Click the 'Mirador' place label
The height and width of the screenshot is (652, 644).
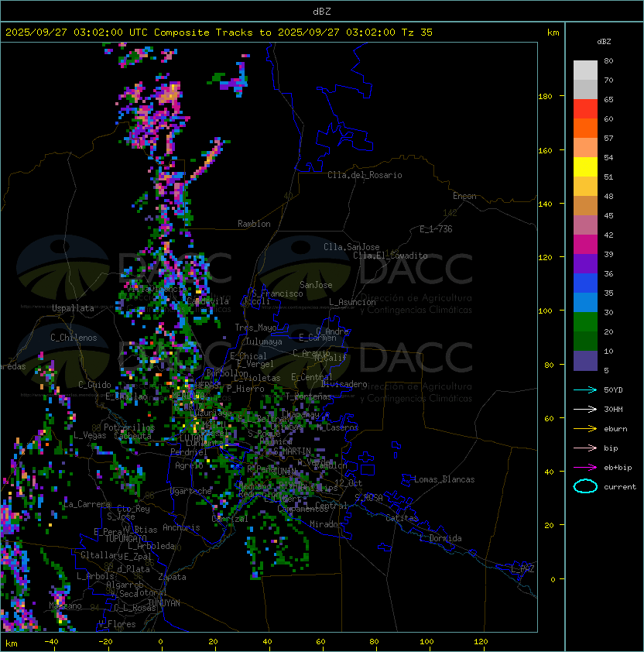(x=326, y=524)
